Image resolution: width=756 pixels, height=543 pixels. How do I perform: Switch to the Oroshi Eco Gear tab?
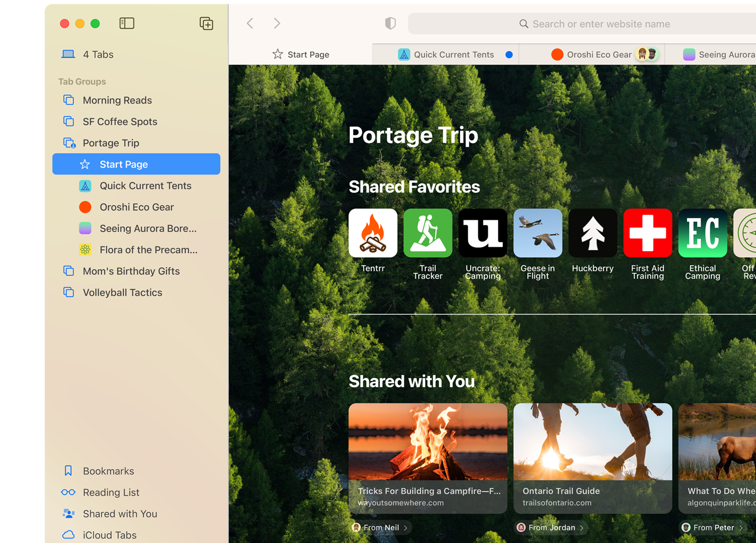coord(599,55)
